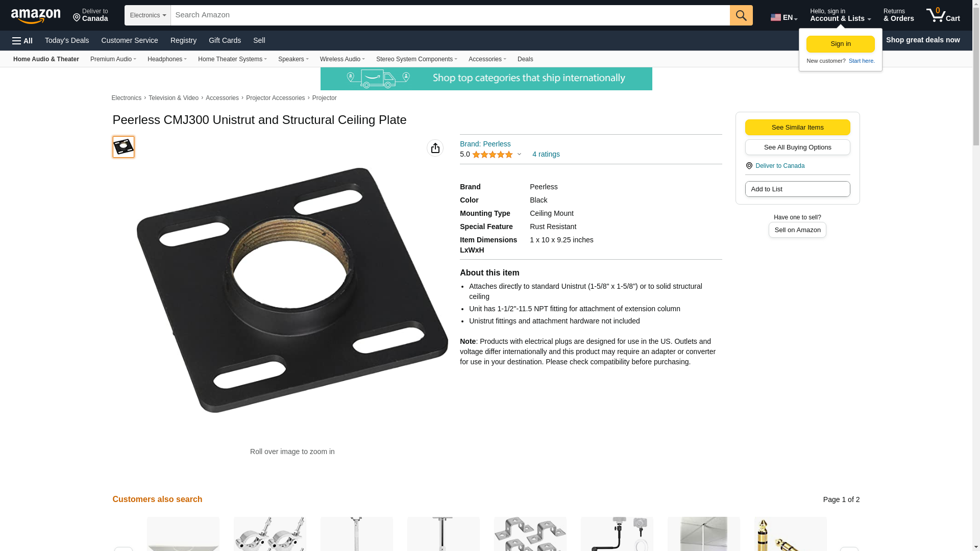The width and height of the screenshot is (980, 551).
Task: Click See Similar Items button
Action: click(797, 128)
